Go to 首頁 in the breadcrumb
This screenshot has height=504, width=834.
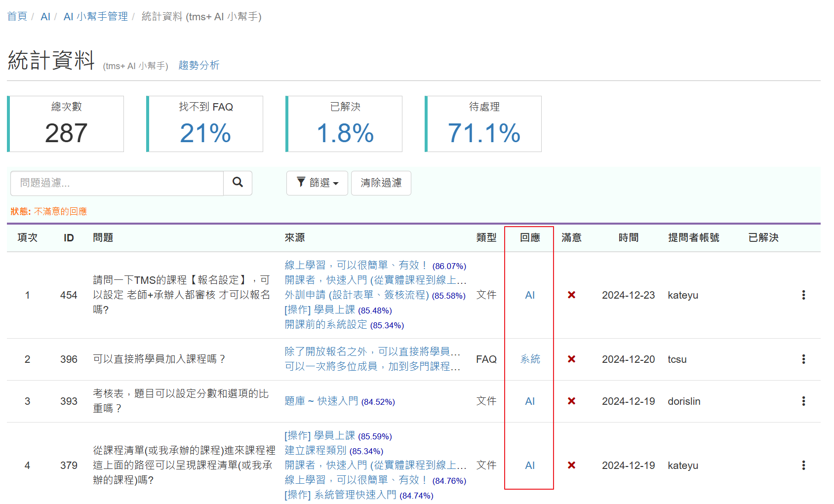coord(17,17)
